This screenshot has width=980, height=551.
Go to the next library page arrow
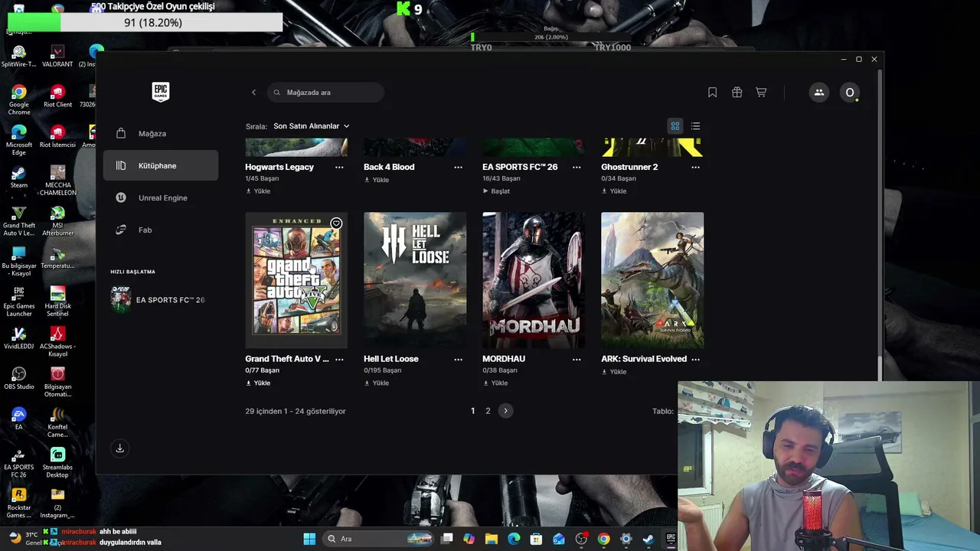click(505, 411)
